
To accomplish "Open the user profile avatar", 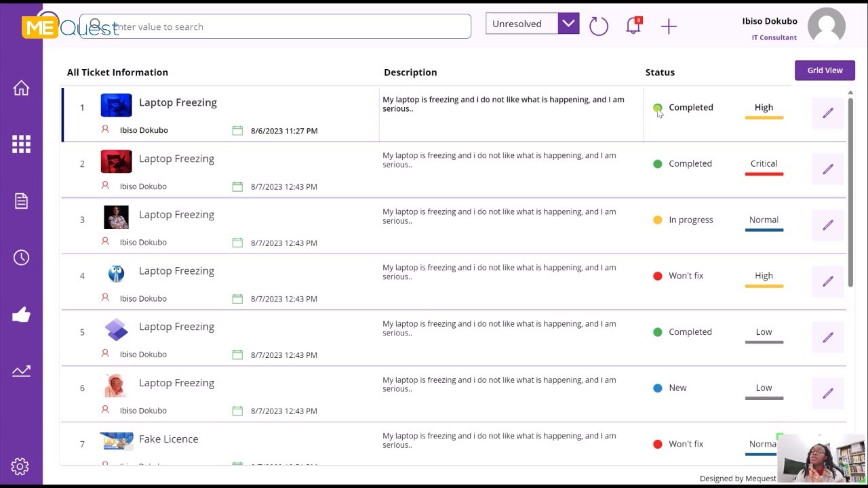I will click(x=827, y=26).
